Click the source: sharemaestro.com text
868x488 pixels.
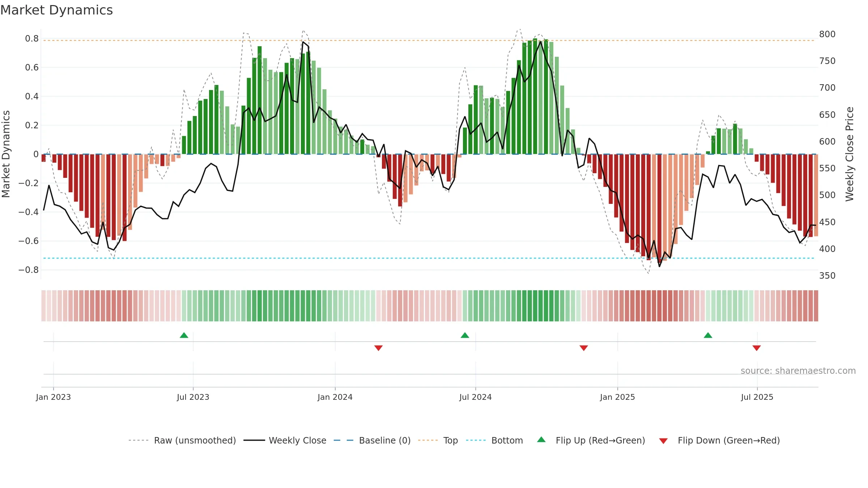coord(798,371)
